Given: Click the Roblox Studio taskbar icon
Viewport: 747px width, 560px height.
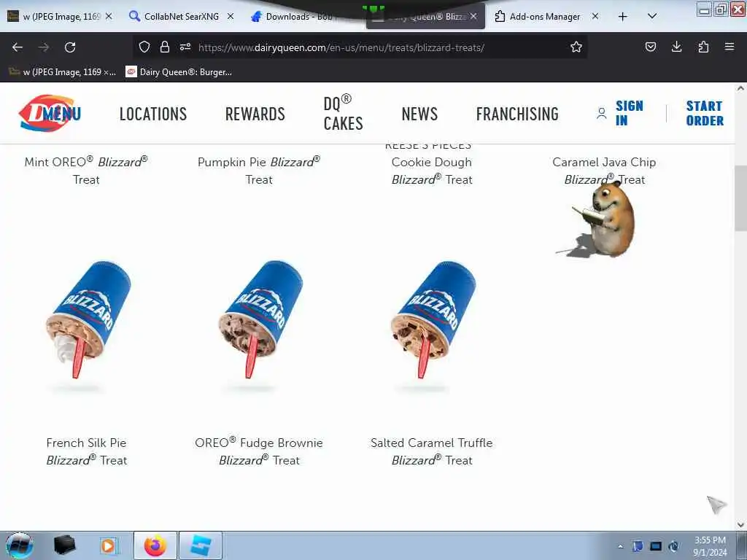Looking at the screenshot, I should click(x=201, y=545).
